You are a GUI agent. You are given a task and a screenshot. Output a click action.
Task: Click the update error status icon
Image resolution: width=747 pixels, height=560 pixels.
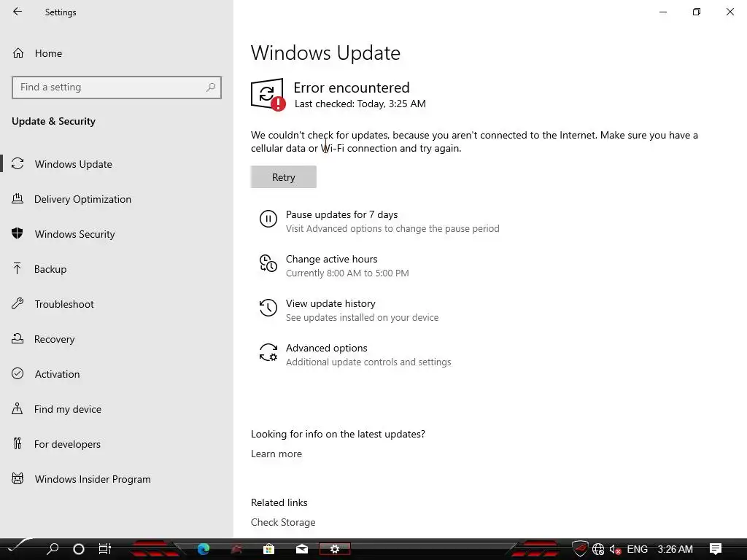pos(268,94)
